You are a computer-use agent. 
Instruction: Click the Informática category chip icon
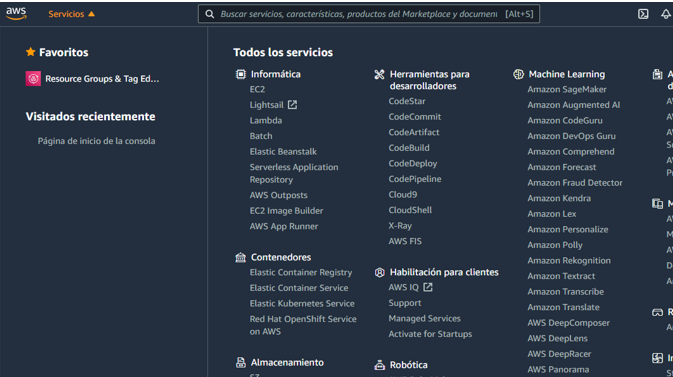241,74
